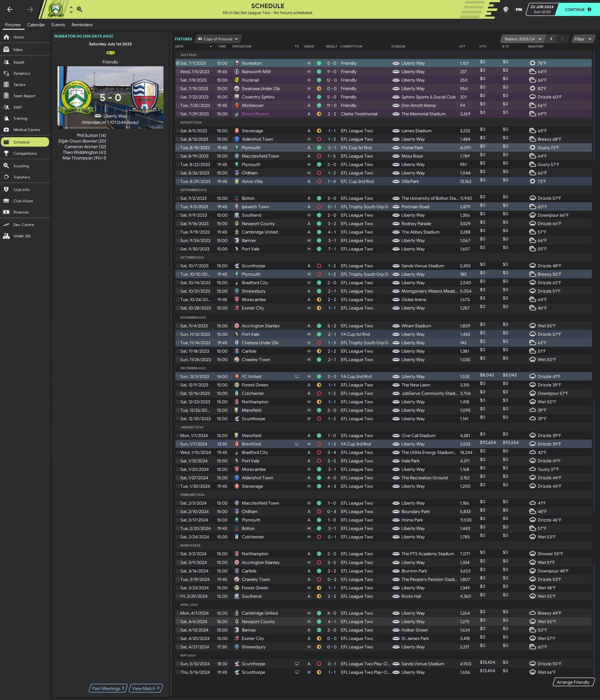Open the Filter dropdown
This screenshot has width=600, height=700.
[583, 39]
